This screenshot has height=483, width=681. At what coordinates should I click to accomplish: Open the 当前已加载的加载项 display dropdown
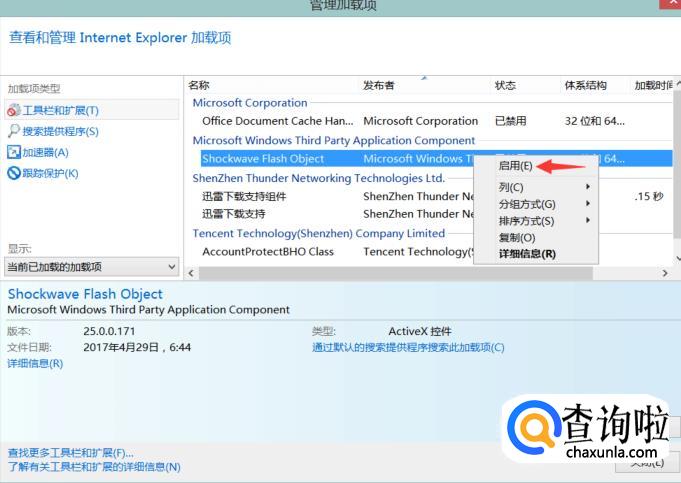92,266
